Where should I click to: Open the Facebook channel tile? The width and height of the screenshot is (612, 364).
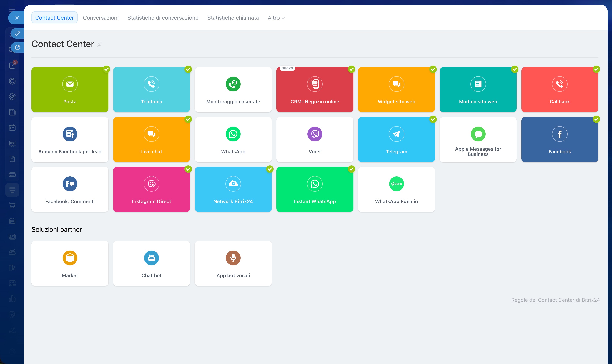point(560,140)
